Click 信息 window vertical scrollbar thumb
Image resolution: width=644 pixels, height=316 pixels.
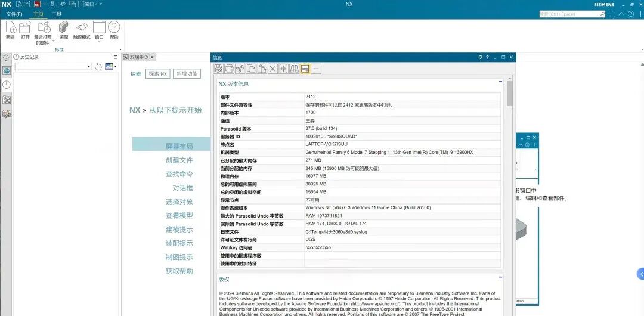point(510,93)
